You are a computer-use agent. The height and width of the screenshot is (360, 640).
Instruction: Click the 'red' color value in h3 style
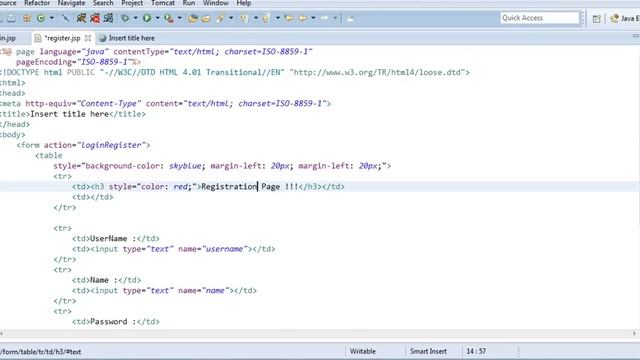point(180,187)
